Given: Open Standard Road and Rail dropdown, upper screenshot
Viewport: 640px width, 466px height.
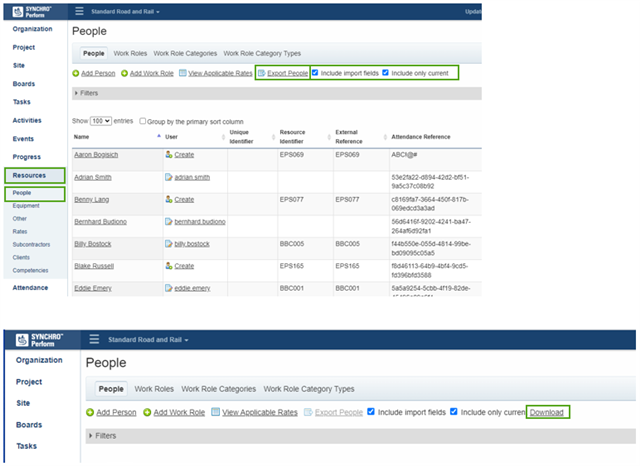Looking at the screenshot, I should click(125, 11).
